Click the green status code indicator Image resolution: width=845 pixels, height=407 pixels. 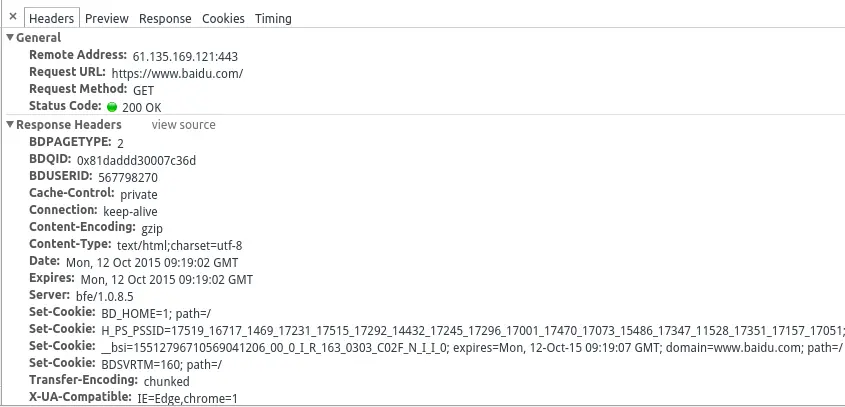pyautogui.click(x=112, y=107)
